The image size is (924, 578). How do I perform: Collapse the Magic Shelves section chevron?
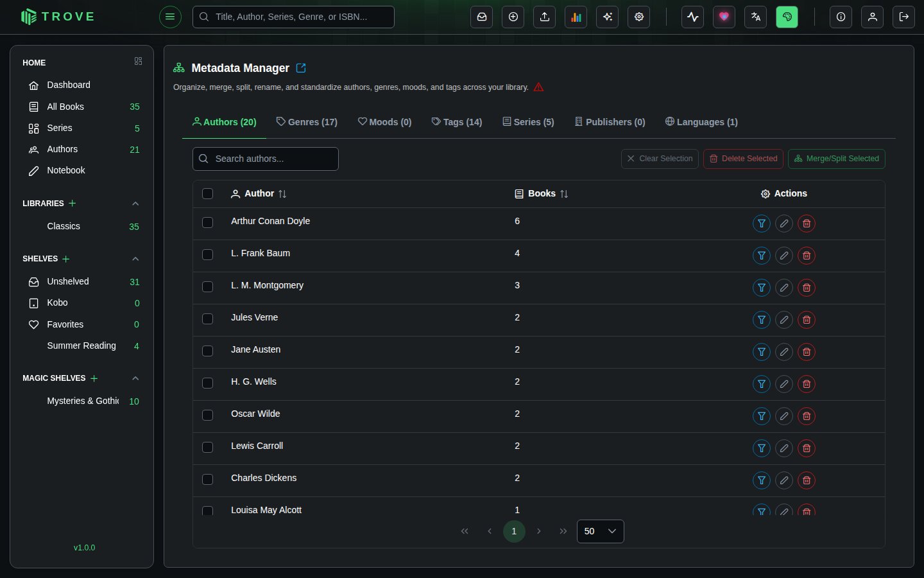point(135,378)
